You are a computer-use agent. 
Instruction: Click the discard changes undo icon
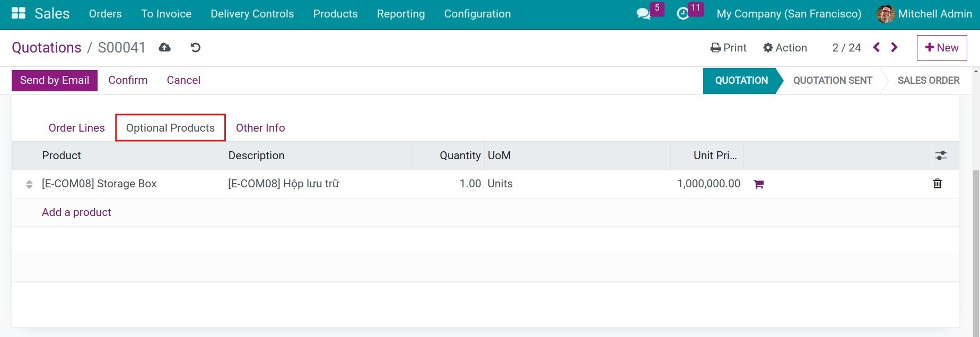pos(195,48)
